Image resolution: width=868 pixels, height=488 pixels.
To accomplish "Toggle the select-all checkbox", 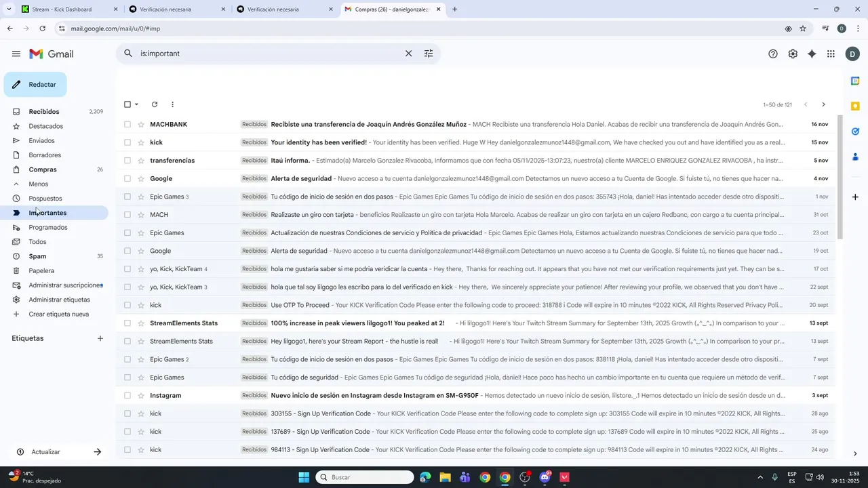I will click(x=127, y=104).
